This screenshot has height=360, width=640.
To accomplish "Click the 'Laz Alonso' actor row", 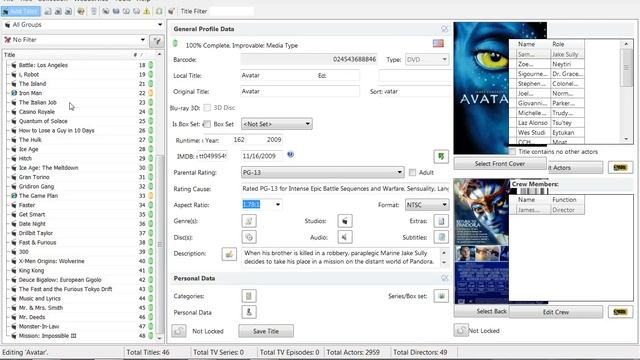I will pos(547,123).
